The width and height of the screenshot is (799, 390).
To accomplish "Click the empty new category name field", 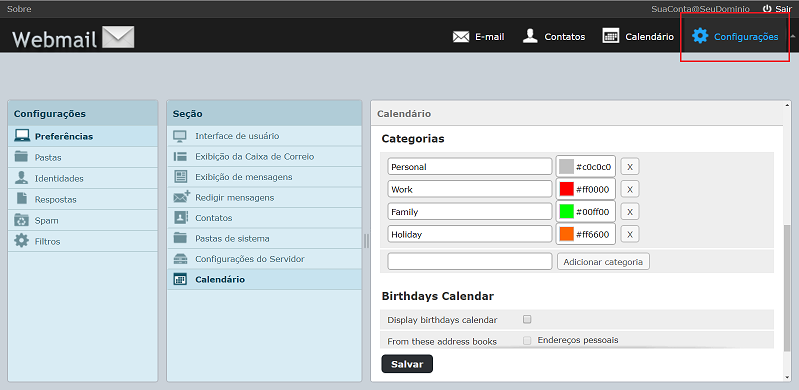I will coord(470,262).
